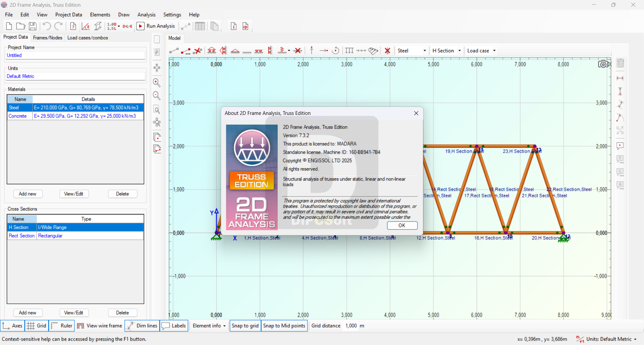This screenshot has width=644, height=345.
Task: Click View/Edit under Cross Sections
Action: (74, 313)
